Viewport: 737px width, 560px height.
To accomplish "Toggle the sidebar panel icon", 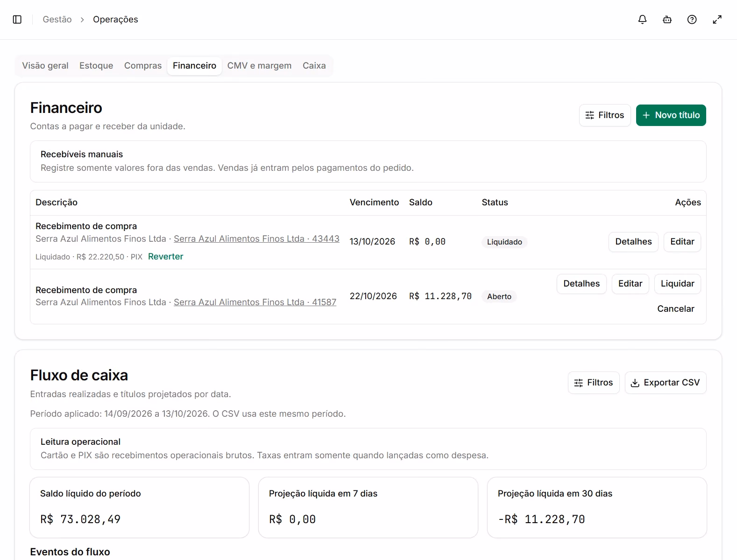I will click(17, 20).
